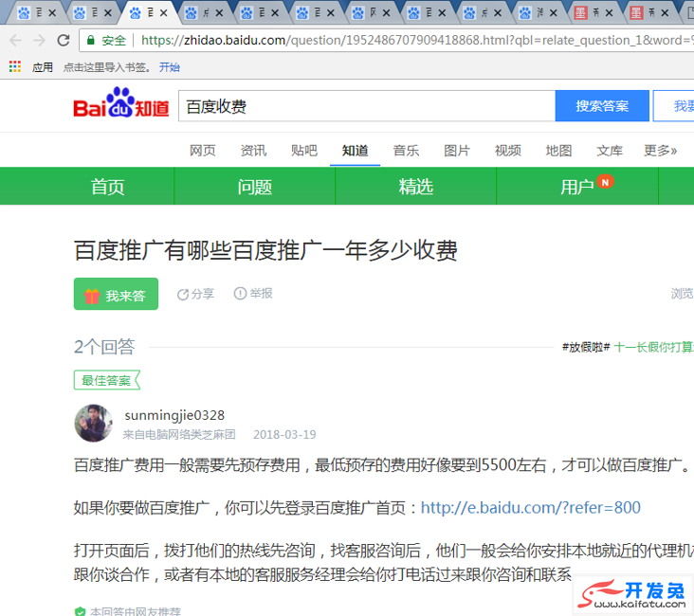Screen dimensions: 694x616
Task: Click the address bar URL
Action: pyautogui.click(x=416, y=40)
